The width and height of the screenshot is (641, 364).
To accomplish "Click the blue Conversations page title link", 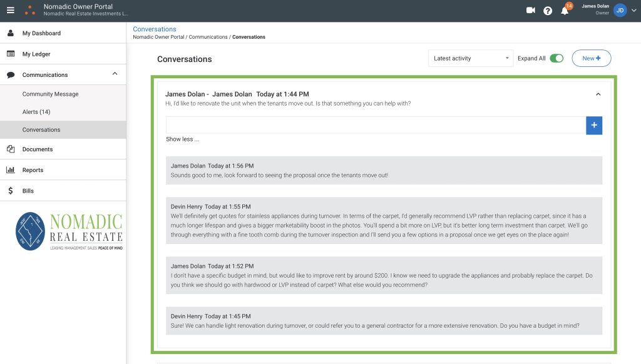I will [155, 29].
